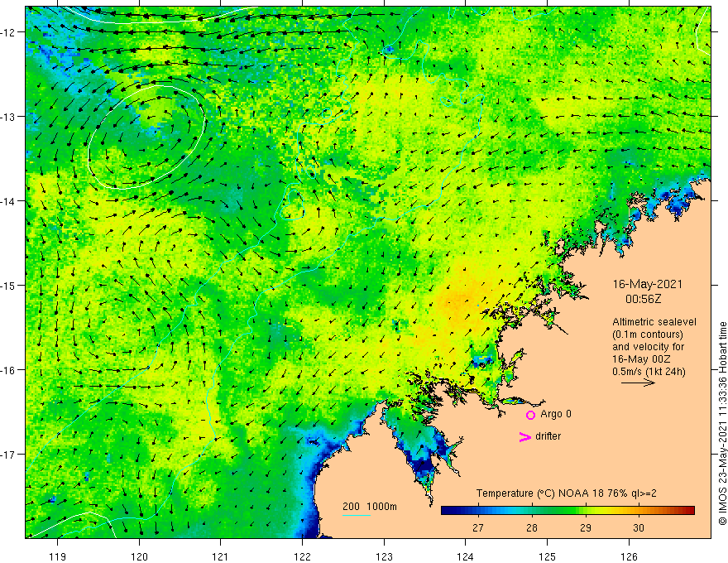
Task: Click the '200 1000m' depth contour label
Action: coord(370,507)
